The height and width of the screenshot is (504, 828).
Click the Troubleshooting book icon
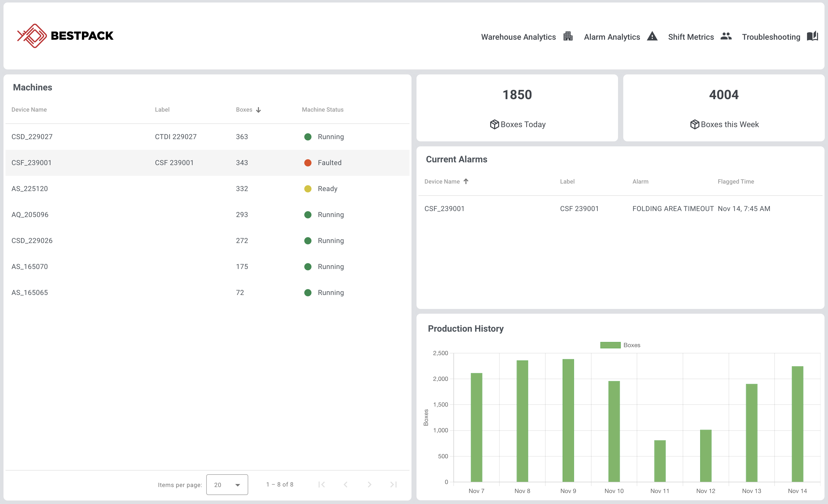pyautogui.click(x=812, y=36)
